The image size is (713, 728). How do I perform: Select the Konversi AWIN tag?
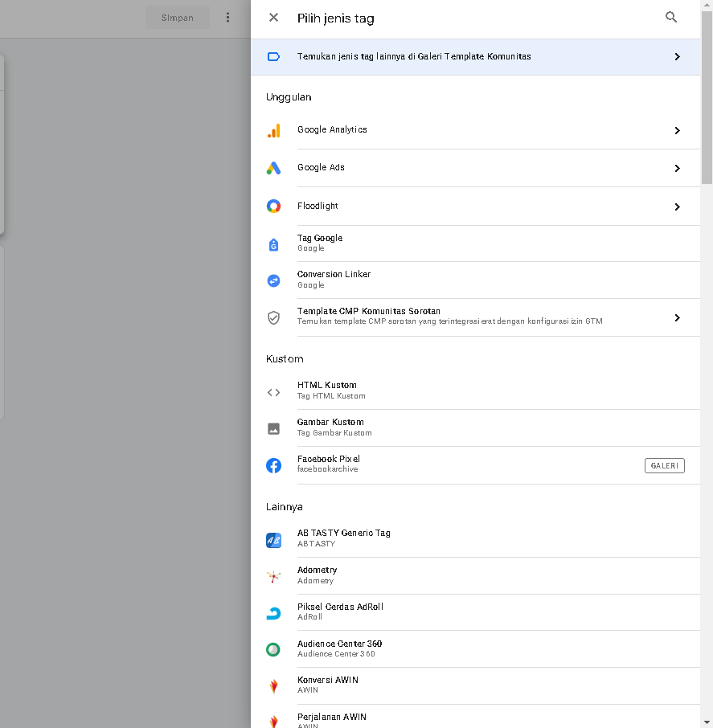pyautogui.click(x=475, y=685)
